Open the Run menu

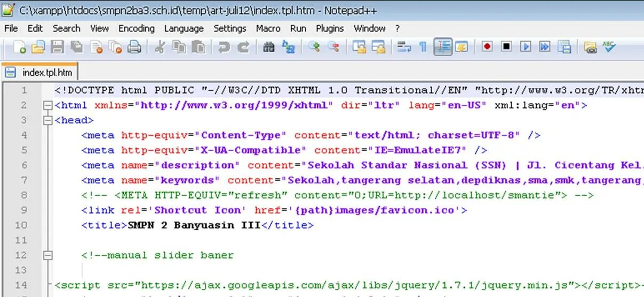point(298,28)
